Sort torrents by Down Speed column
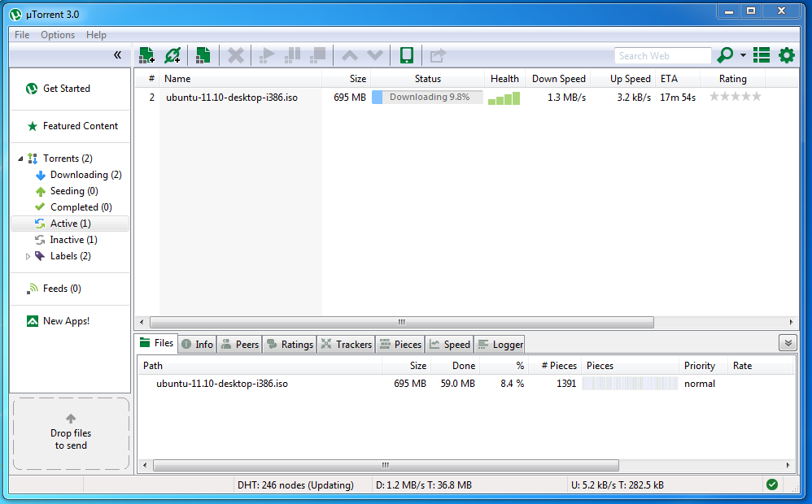812x504 pixels. [557, 79]
